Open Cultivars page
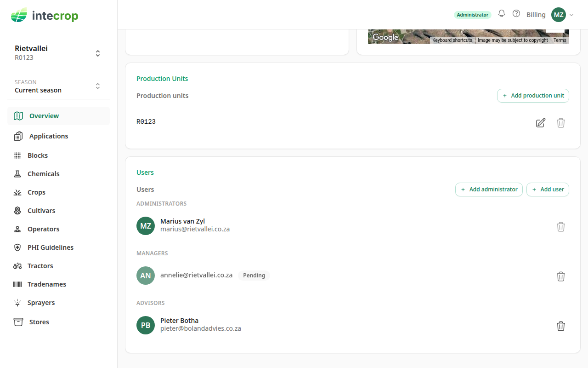 tap(58, 211)
